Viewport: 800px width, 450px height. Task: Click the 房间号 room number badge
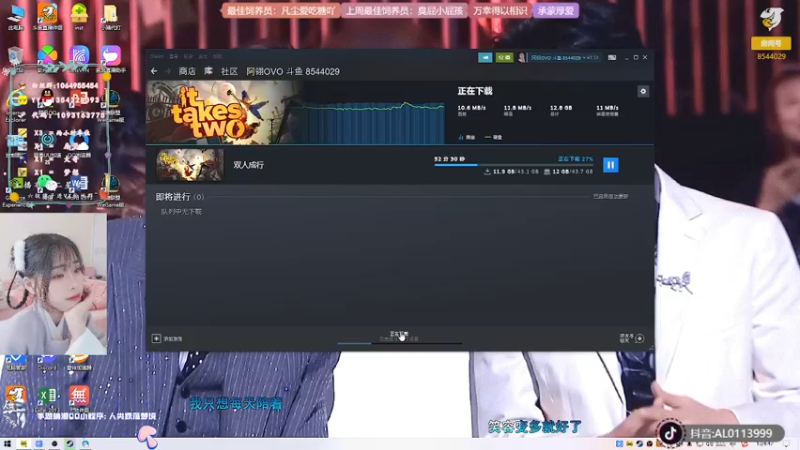(771, 44)
